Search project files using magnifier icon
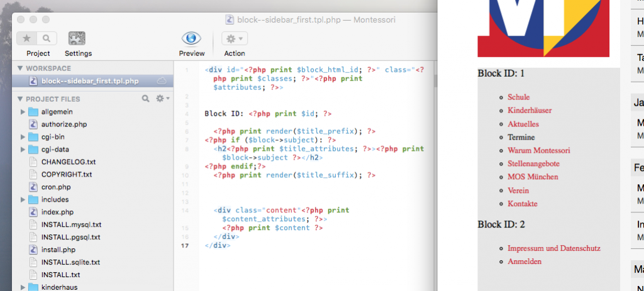This screenshot has width=644, height=291. pyautogui.click(x=146, y=99)
